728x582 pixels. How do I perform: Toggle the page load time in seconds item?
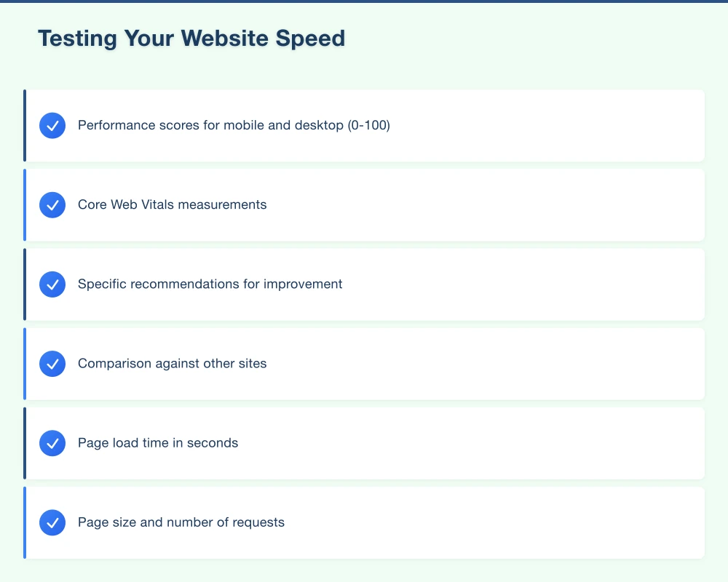coord(364,442)
